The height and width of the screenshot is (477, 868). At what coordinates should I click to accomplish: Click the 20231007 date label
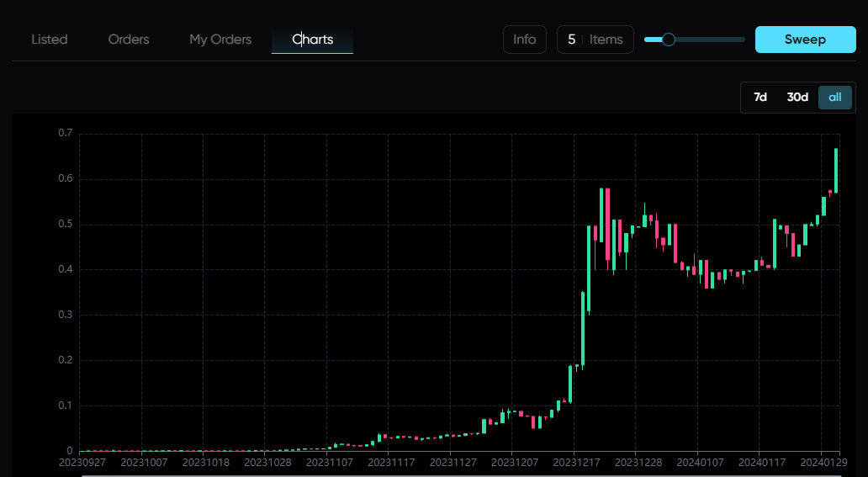[143, 462]
